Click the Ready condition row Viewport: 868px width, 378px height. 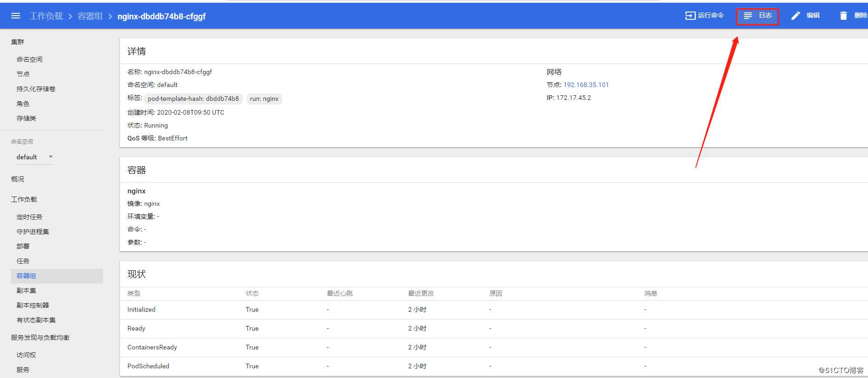[494, 329]
